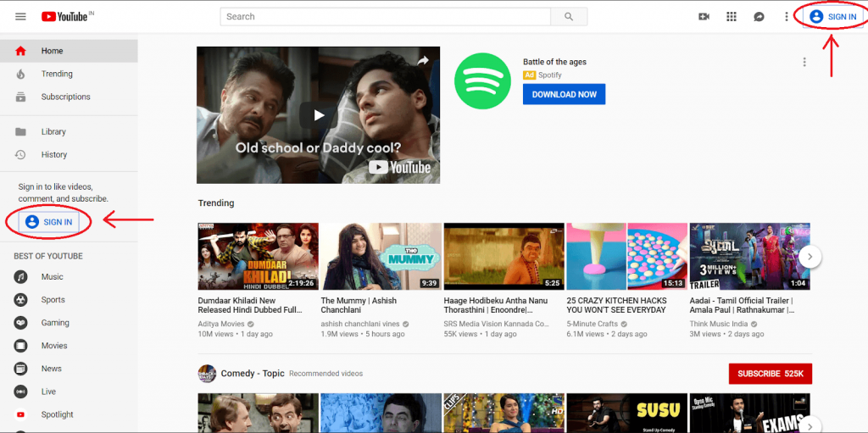Open The Mummy video thumbnail
The image size is (868, 433).
click(x=381, y=257)
